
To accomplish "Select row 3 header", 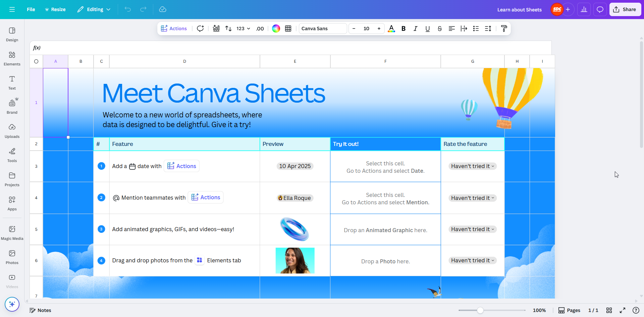I will [36, 166].
